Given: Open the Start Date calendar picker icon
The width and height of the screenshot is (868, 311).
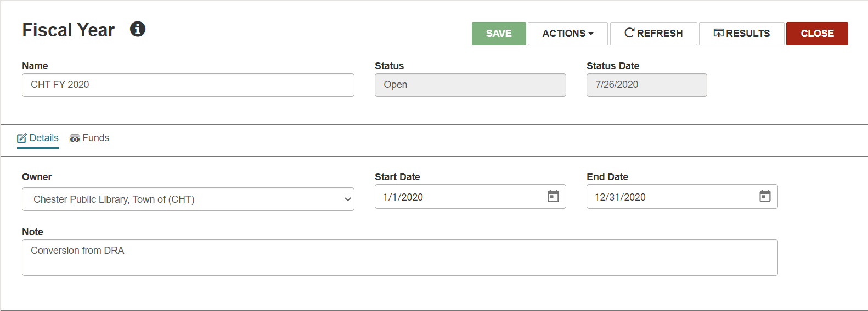Looking at the screenshot, I should point(553,196).
